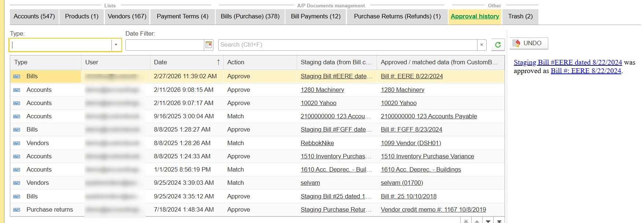
Task: Jump to last page arrow
Action: click(499, 221)
